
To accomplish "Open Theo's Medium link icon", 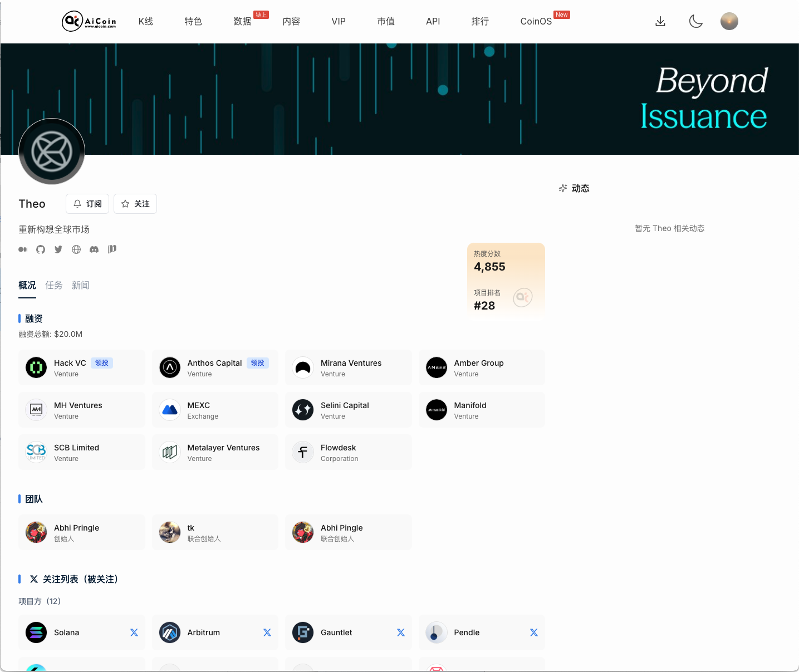I will pyautogui.click(x=23, y=249).
